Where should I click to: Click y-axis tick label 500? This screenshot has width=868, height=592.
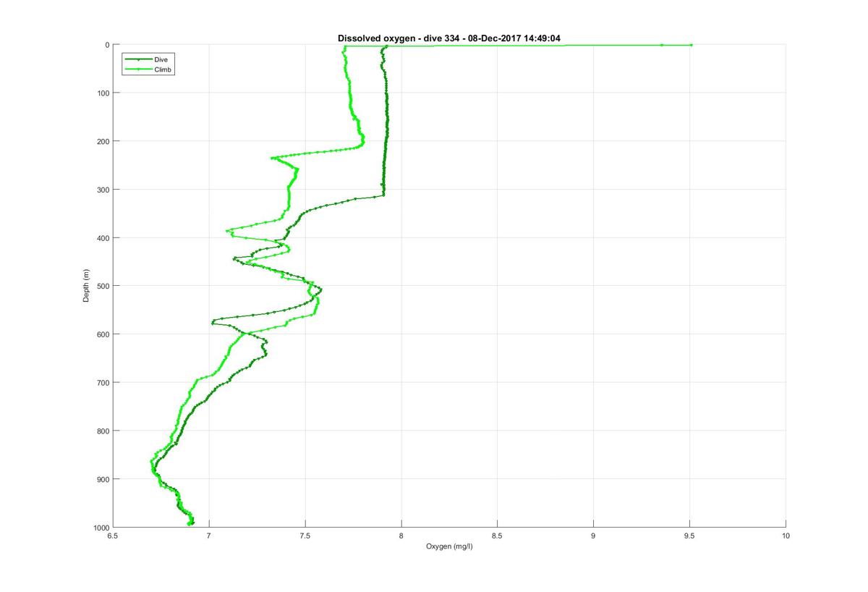coord(103,286)
